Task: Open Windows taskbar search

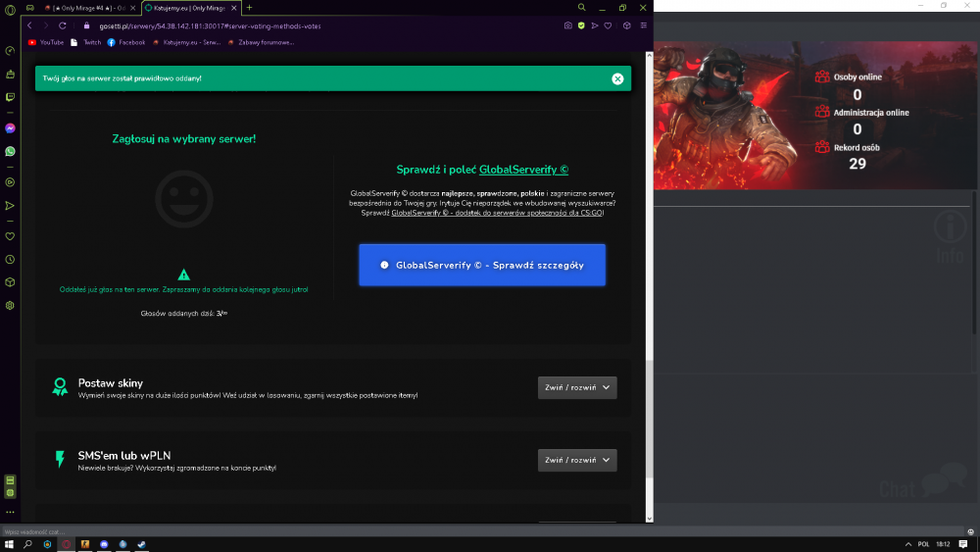Action: click(27, 544)
